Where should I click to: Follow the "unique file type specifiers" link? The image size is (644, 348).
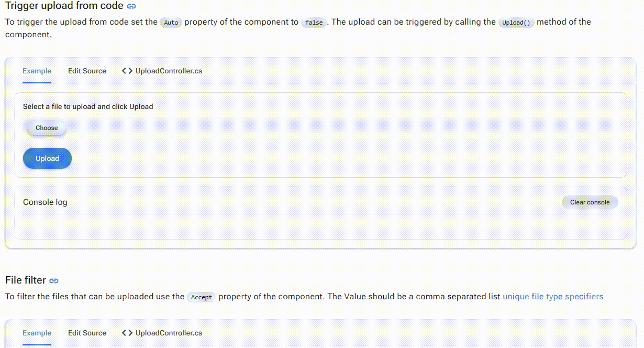(553, 297)
